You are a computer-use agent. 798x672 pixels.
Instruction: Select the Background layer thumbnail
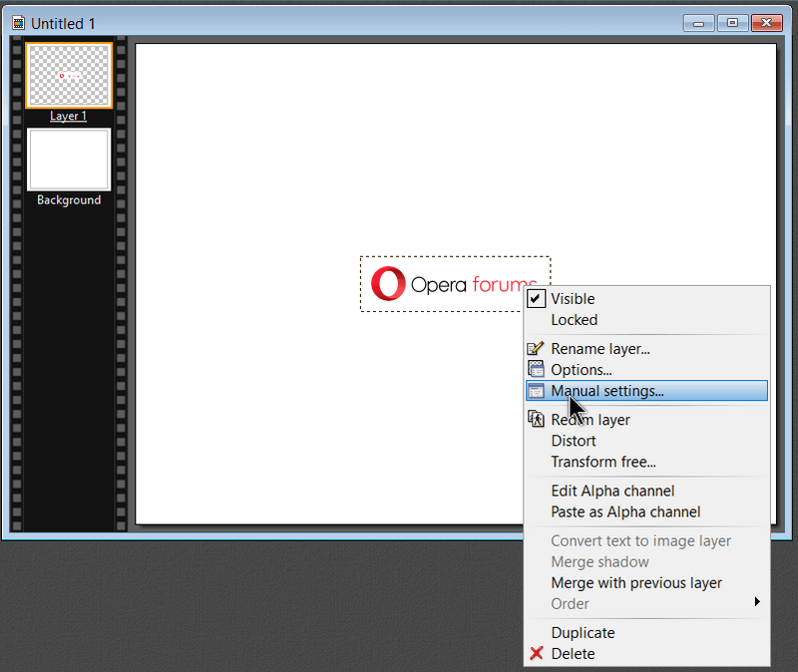tap(69, 160)
